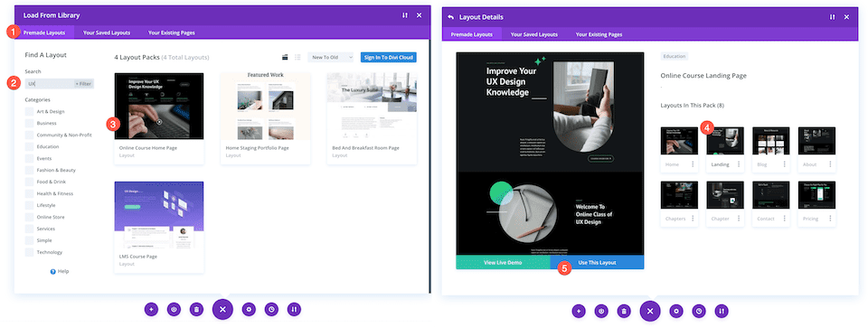The image size is (868, 327).
Task: Click the Help question mark icon
Action: pos(53,272)
